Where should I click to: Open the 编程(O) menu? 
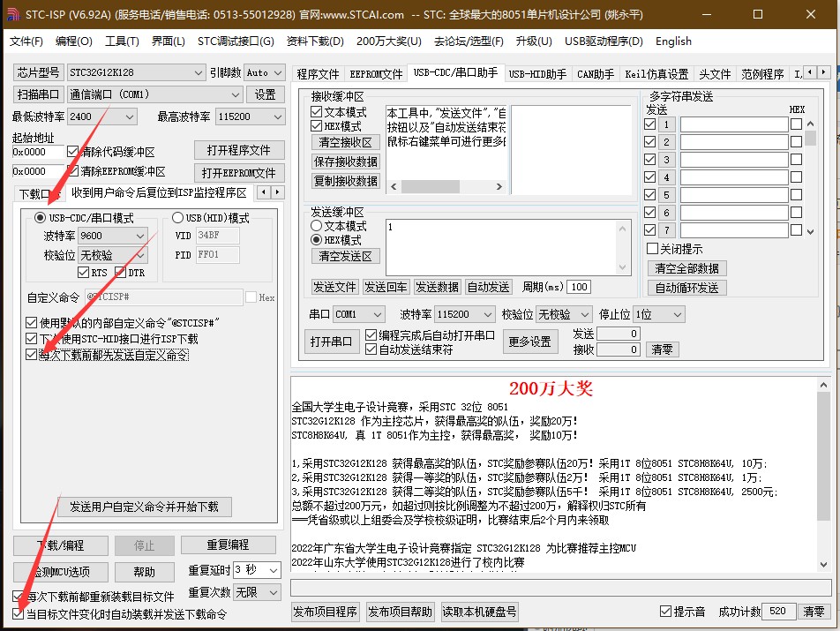click(74, 41)
